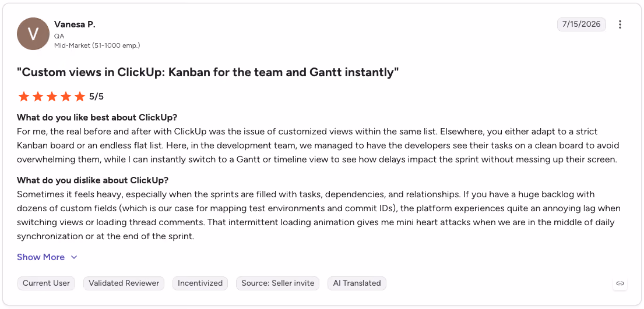Click the Mid-Market company size label
Viewport: 644px width, 309px height.
tap(97, 45)
